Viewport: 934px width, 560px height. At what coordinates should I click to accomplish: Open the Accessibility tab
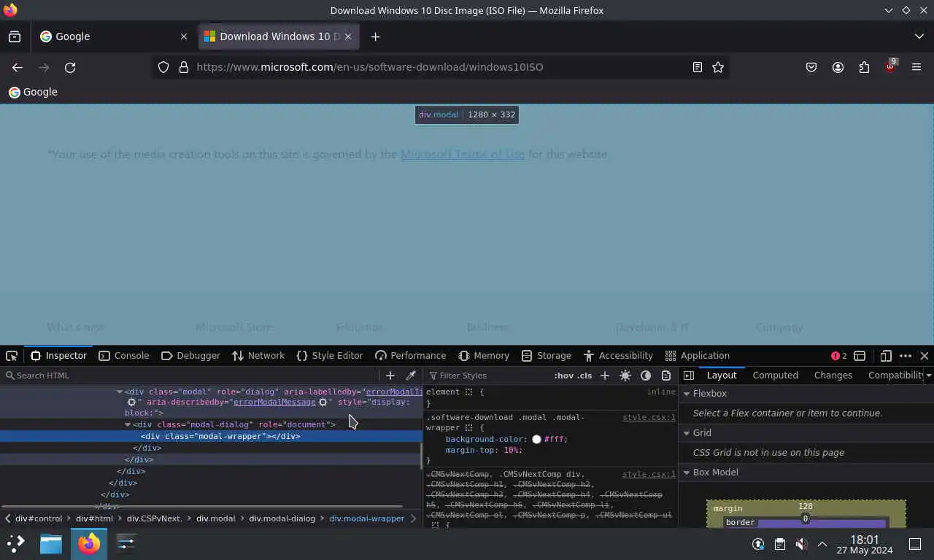pos(618,356)
